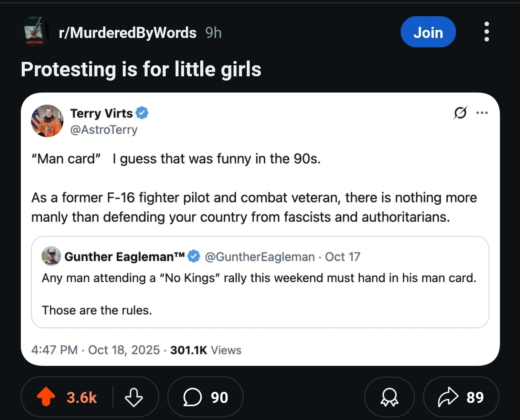Click the @AstroTerry handle
Image resolution: width=520 pixels, height=420 pixels.
coord(104,129)
